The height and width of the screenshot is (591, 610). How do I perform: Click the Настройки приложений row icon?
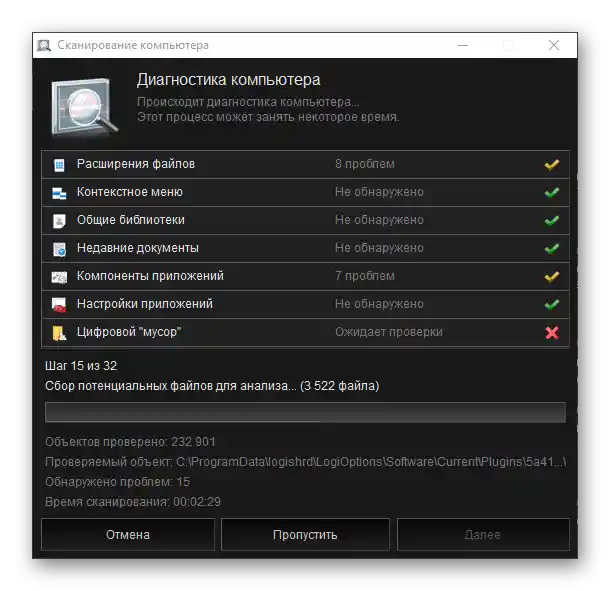[x=59, y=305]
